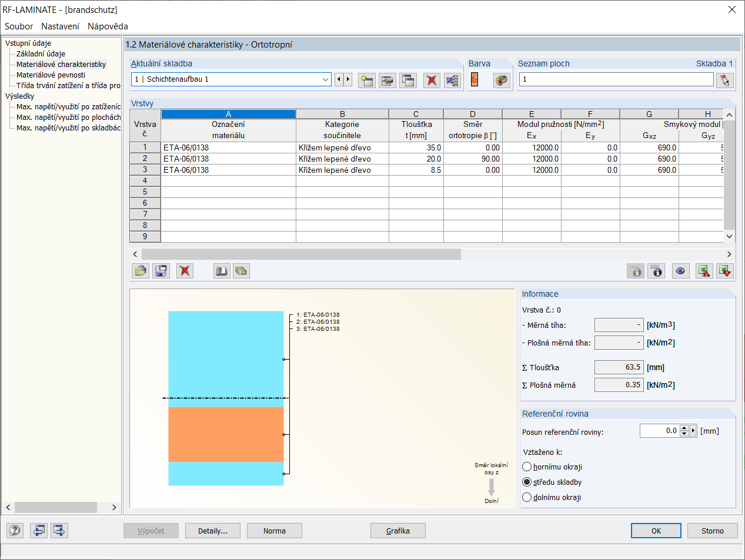Click thickness cell 20.0 in row 2
Viewport: 745px width, 560px height.
point(416,159)
